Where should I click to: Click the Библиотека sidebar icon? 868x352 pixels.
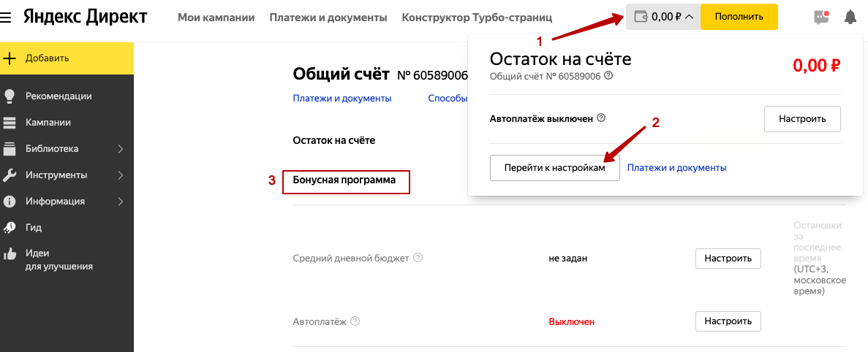coord(10,149)
